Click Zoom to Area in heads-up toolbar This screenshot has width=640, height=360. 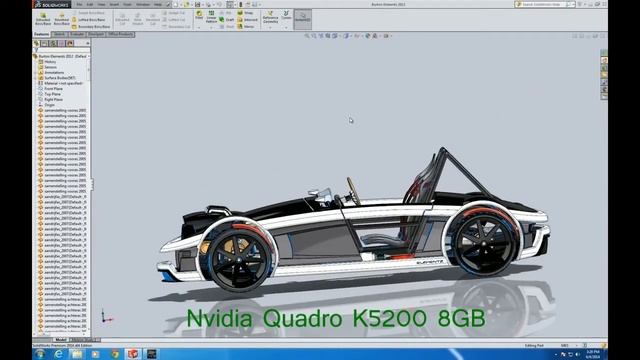[x=313, y=36]
